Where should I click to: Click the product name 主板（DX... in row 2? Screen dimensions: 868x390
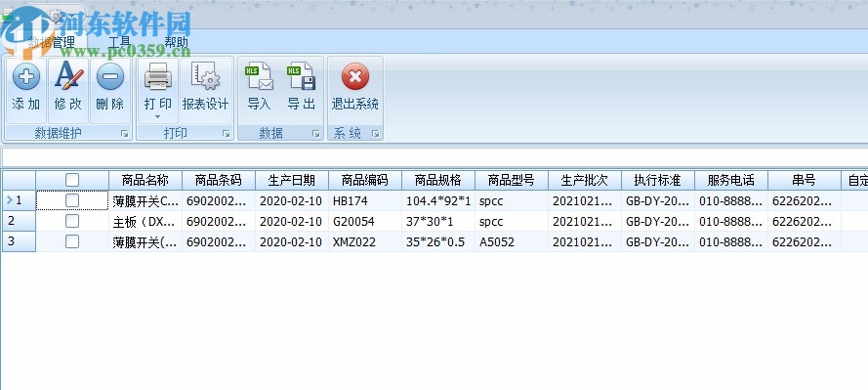click(x=145, y=221)
